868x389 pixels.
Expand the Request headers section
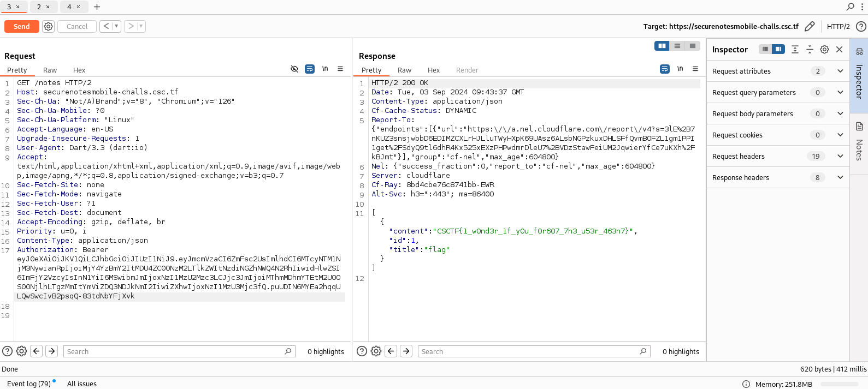point(840,156)
